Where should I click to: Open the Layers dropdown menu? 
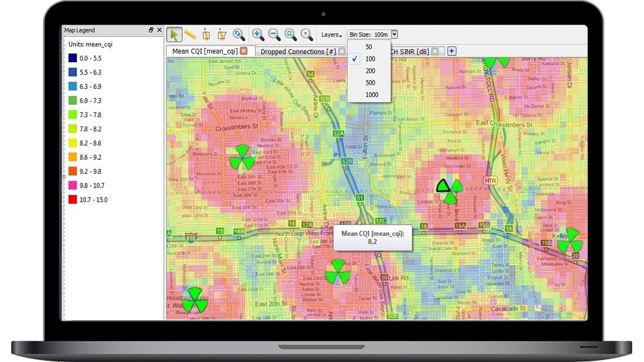coord(332,35)
